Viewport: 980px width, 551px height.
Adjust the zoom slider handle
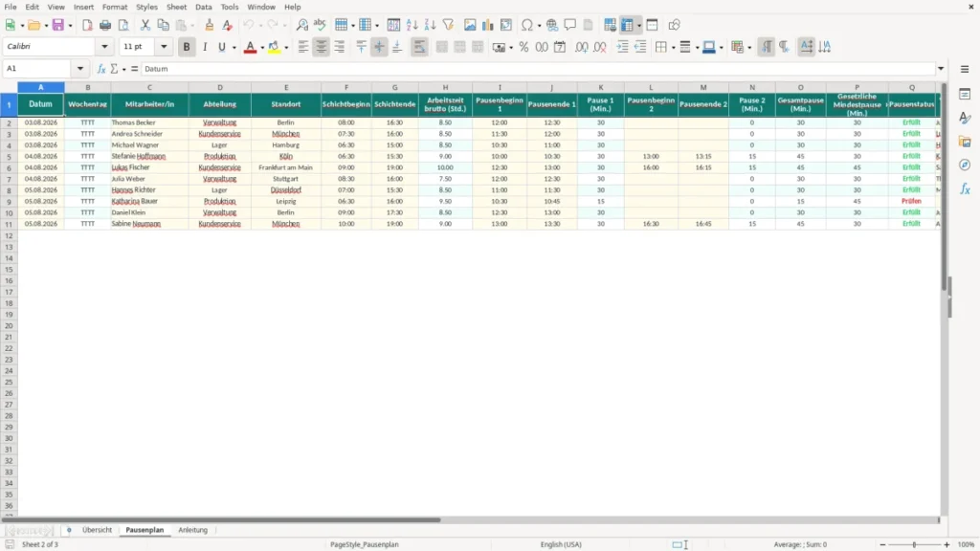[914, 544]
